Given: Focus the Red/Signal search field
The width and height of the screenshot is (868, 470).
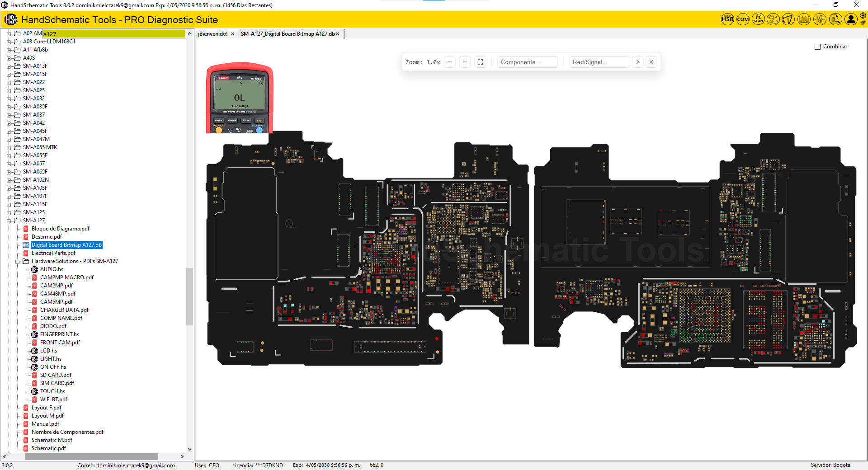Looking at the screenshot, I should (x=599, y=62).
